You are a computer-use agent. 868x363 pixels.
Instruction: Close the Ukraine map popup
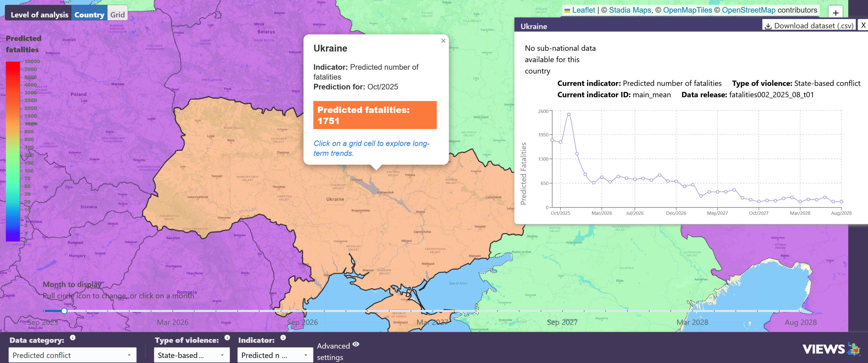point(443,41)
